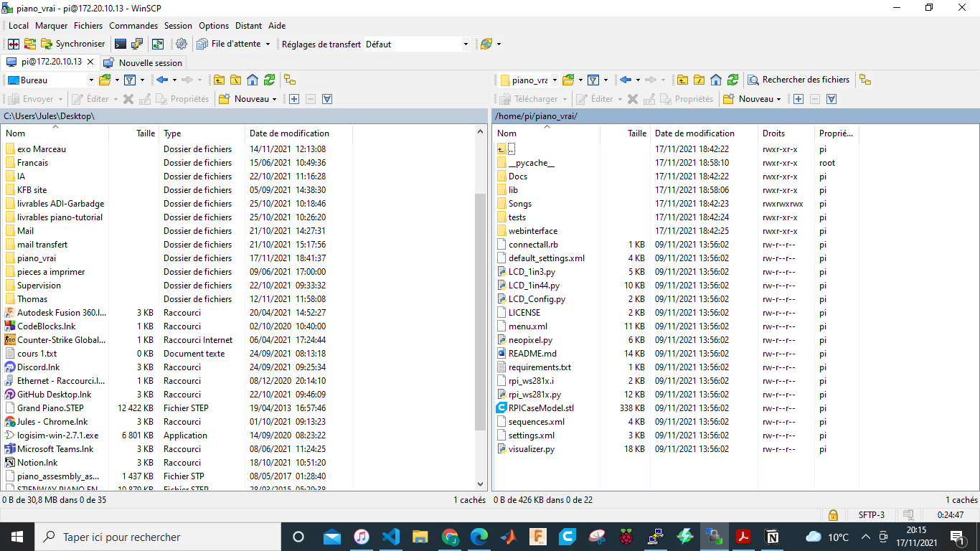Open the Marquer menu
This screenshot has width=980, height=551.
click(51, 25)
